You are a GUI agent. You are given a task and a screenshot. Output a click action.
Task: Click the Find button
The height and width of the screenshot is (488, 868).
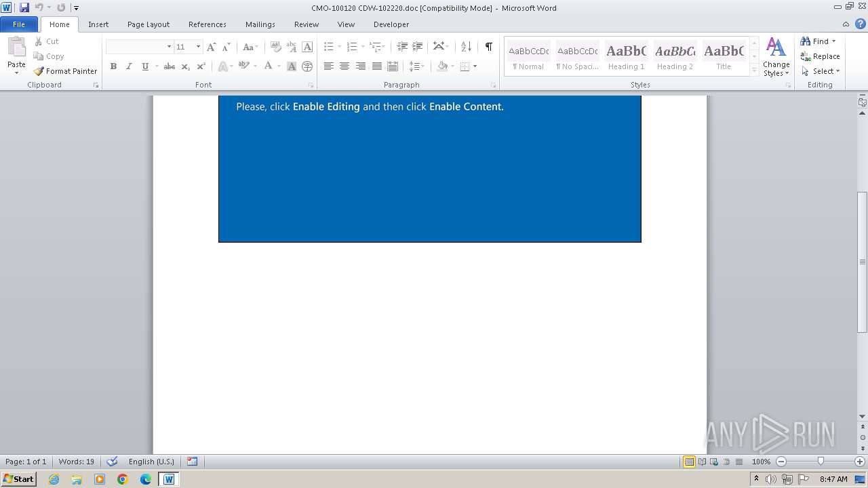pos(815,41)
